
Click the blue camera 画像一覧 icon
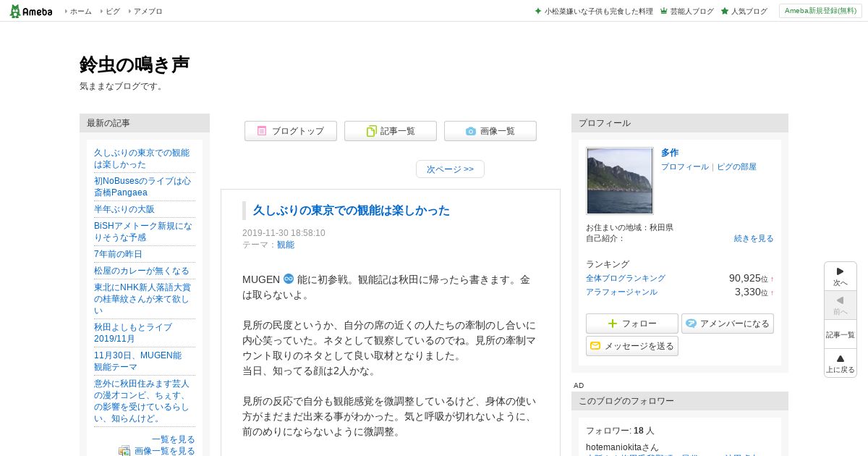click(x=471, y=131)
